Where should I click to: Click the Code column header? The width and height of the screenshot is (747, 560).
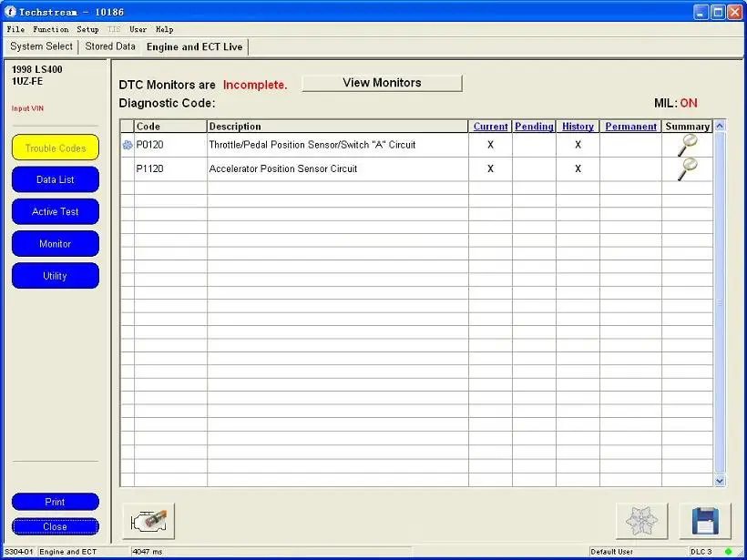pos(170,127)
